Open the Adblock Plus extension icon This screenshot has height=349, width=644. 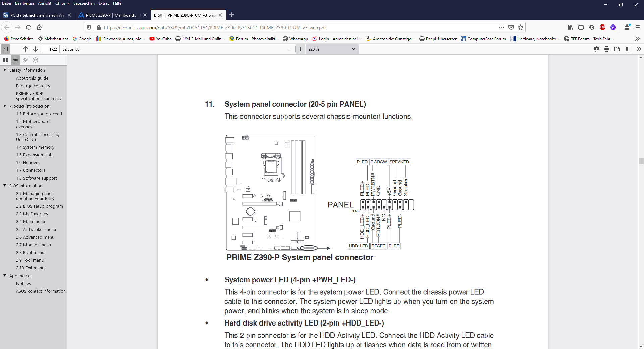tap(602, 27)
